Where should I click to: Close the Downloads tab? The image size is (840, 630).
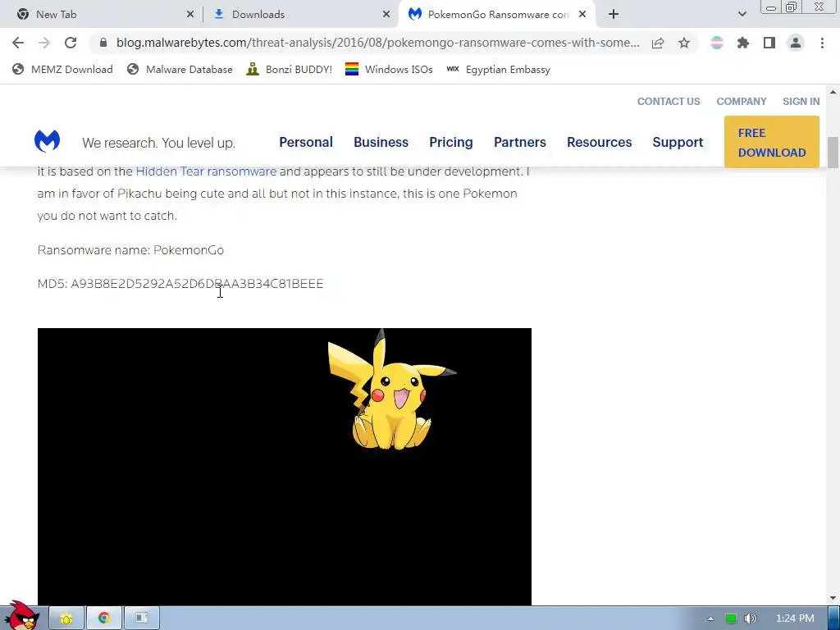coord(386,15)
